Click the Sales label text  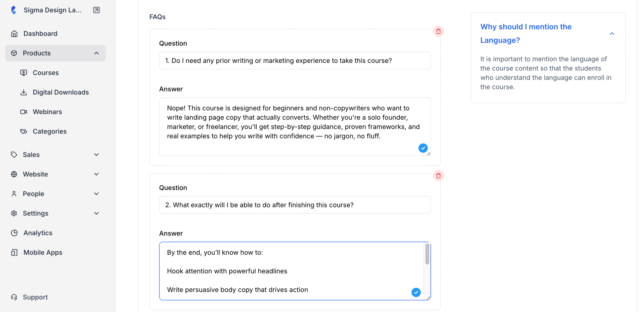click(31, 155)
